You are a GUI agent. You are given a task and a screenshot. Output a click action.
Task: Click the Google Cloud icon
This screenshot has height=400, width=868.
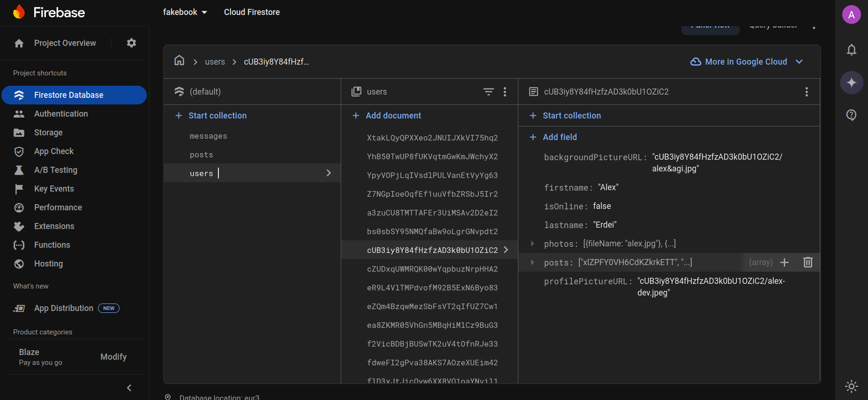tap(696, 62)
